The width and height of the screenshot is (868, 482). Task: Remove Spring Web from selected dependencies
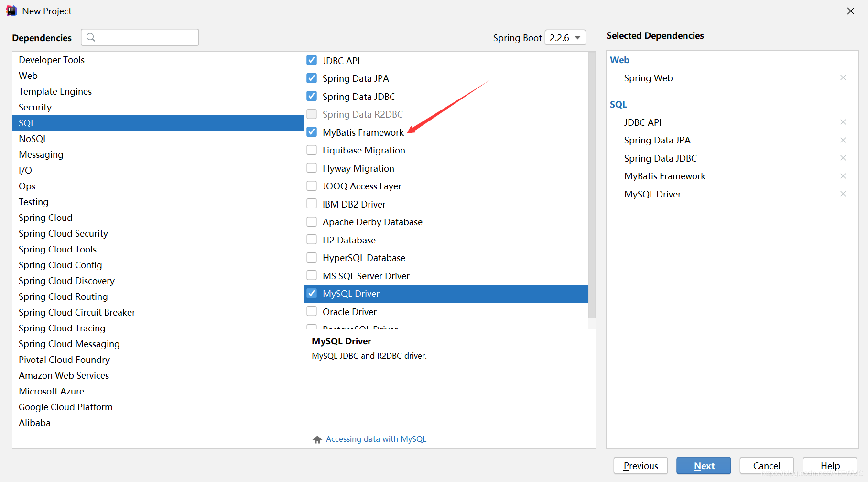[843, 77]
